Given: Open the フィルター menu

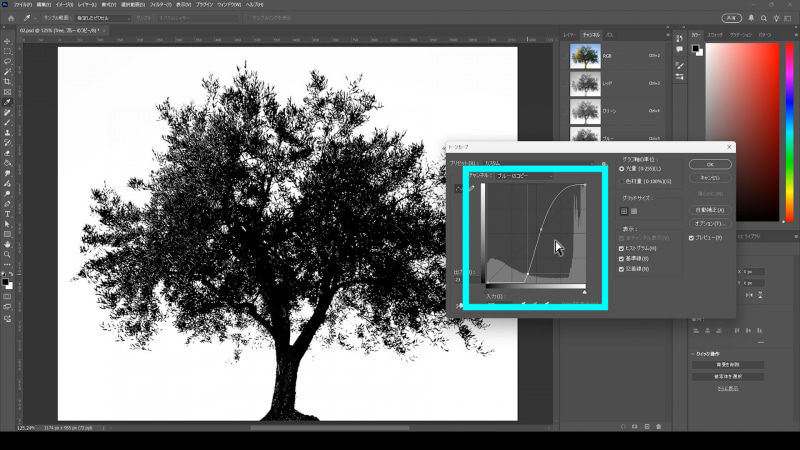Looking at the screenshot, I should coord(160,5).
